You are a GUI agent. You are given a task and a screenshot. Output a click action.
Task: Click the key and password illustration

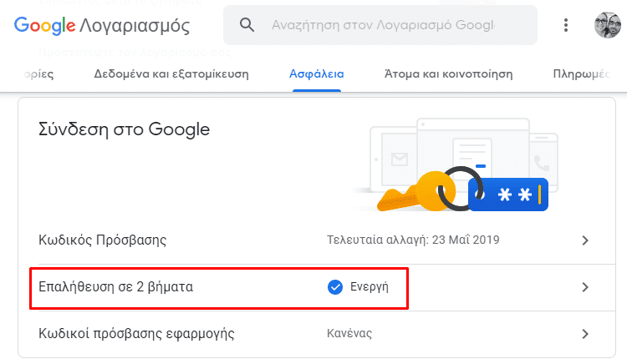pyautogui.click(x=463, y=190)
